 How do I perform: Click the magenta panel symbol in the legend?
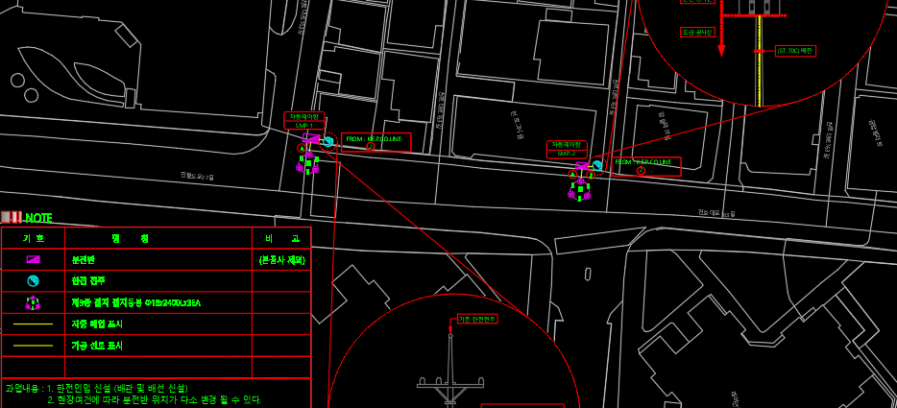[33, 259]
